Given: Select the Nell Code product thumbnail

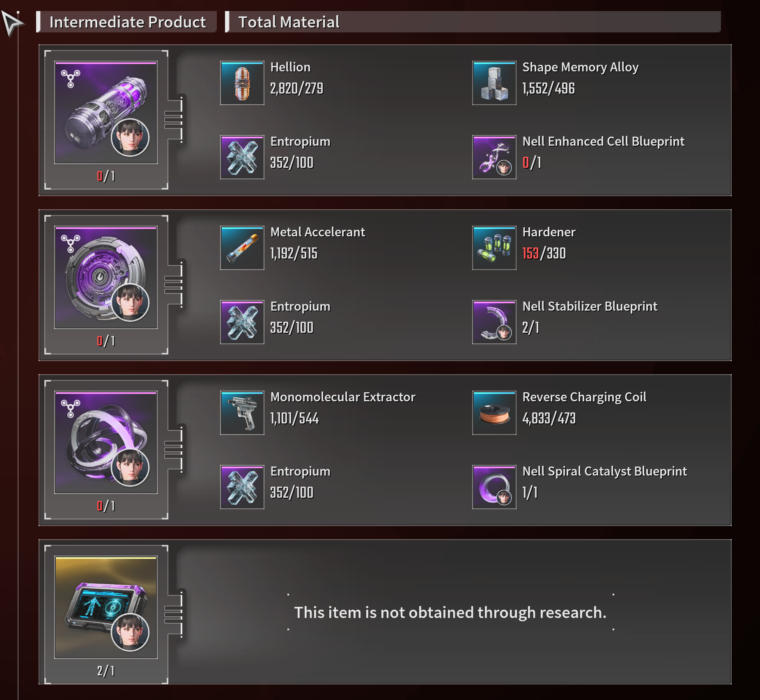Looking at the screenshot, I should 106,607.
